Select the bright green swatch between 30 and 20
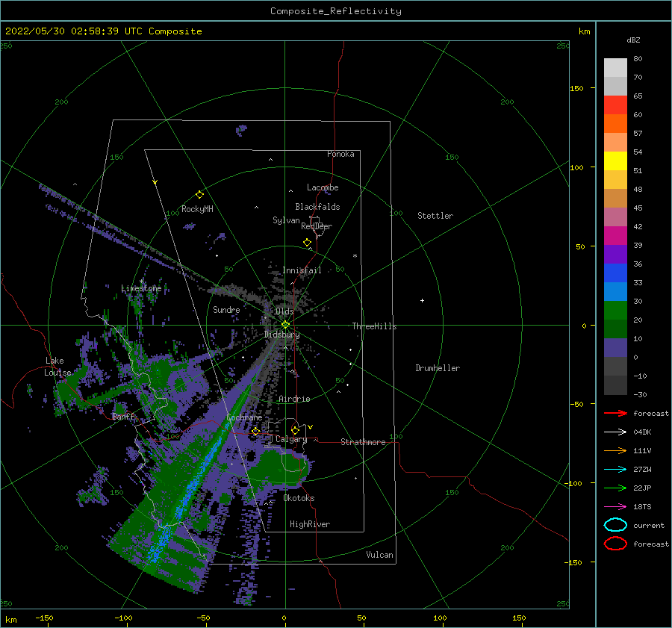Image resolution: width=672 pixels, height=628 pixels. 615,311
